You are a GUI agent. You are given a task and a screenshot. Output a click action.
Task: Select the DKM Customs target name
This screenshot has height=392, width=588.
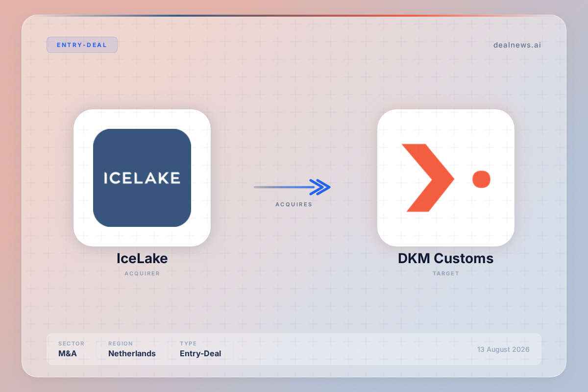(x=446, y=258)
